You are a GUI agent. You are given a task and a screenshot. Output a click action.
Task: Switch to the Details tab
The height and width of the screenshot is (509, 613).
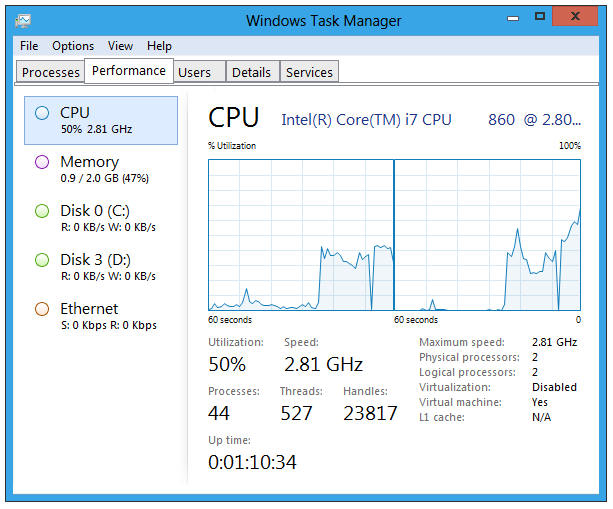pyautogui.click(x=253, y=72)
